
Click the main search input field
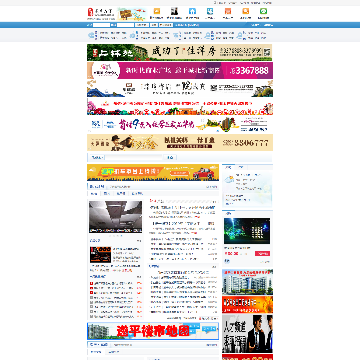pyautogui.click(x=134, y=157)
